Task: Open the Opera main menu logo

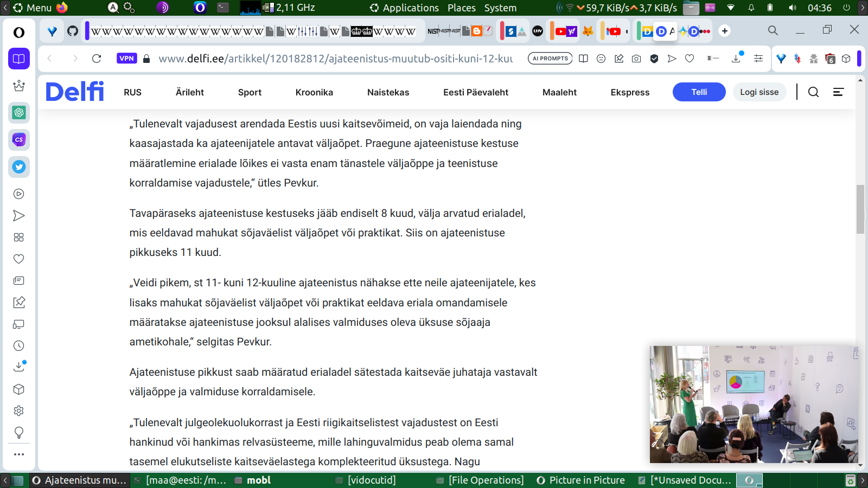Action: click(x=19, y=33)
